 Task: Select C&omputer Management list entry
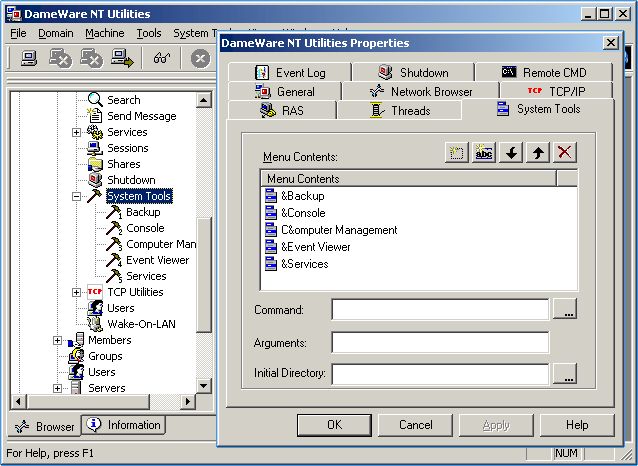point(339,230)
